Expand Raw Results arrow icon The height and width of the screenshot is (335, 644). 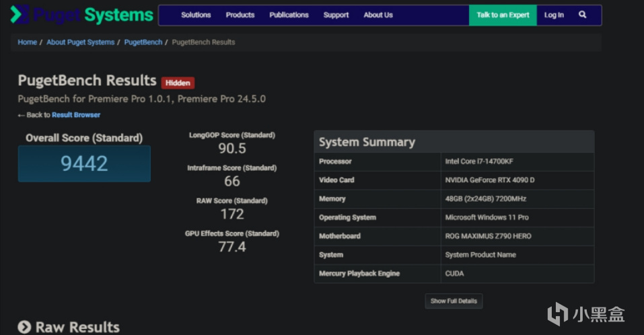pyautogui.click(x=24, y=327)
